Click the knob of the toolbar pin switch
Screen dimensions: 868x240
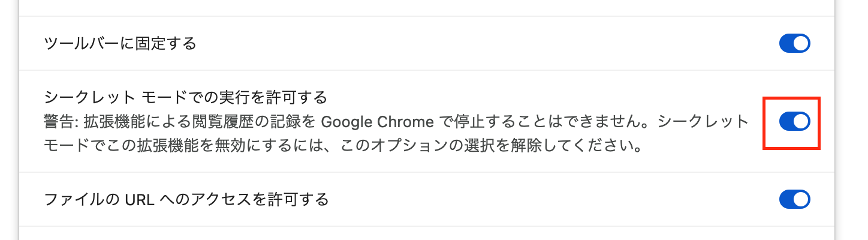coord(801,44)
